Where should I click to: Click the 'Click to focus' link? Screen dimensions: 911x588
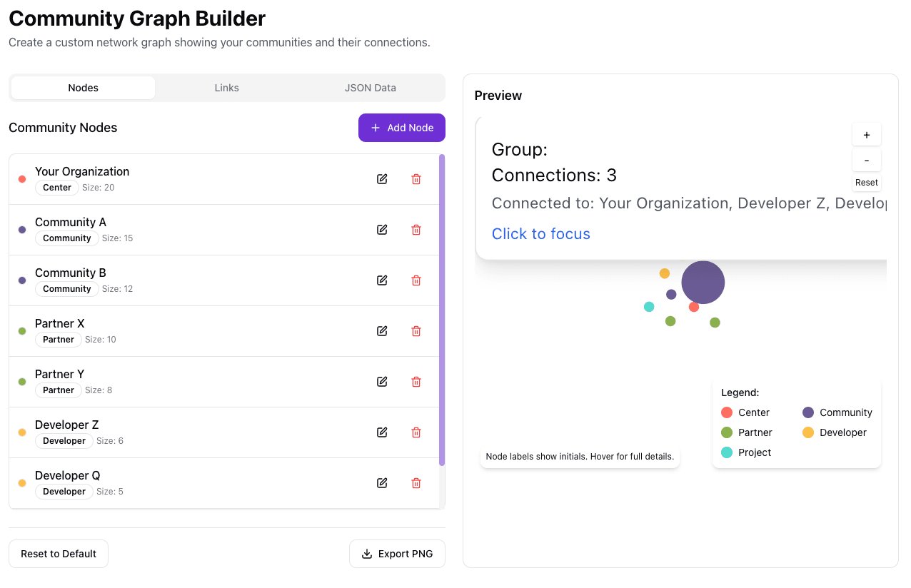(540, 234)
